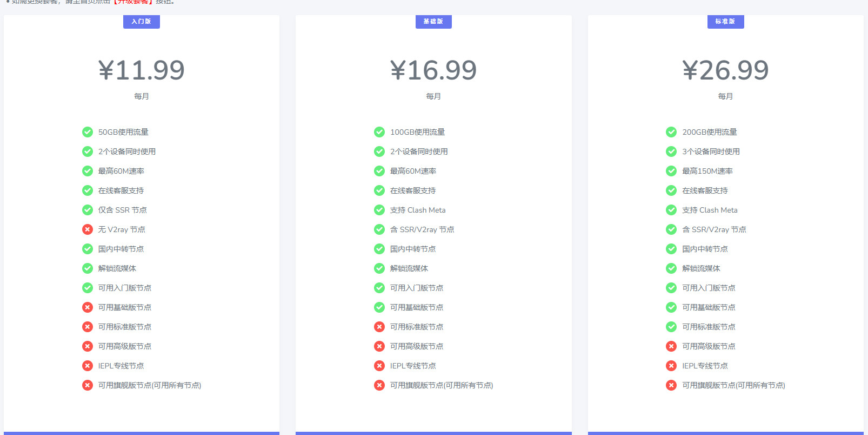Click the check icon beside 3个设备同时使用

[x=671, y=151]
